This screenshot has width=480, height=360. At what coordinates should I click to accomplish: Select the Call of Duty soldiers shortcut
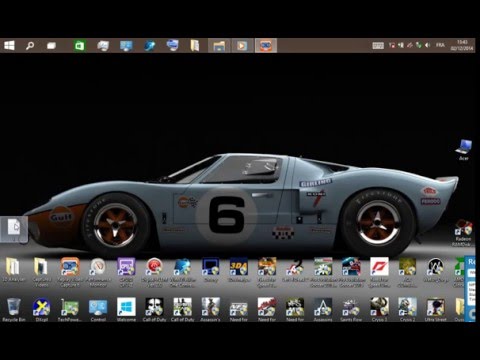(182, 310)
